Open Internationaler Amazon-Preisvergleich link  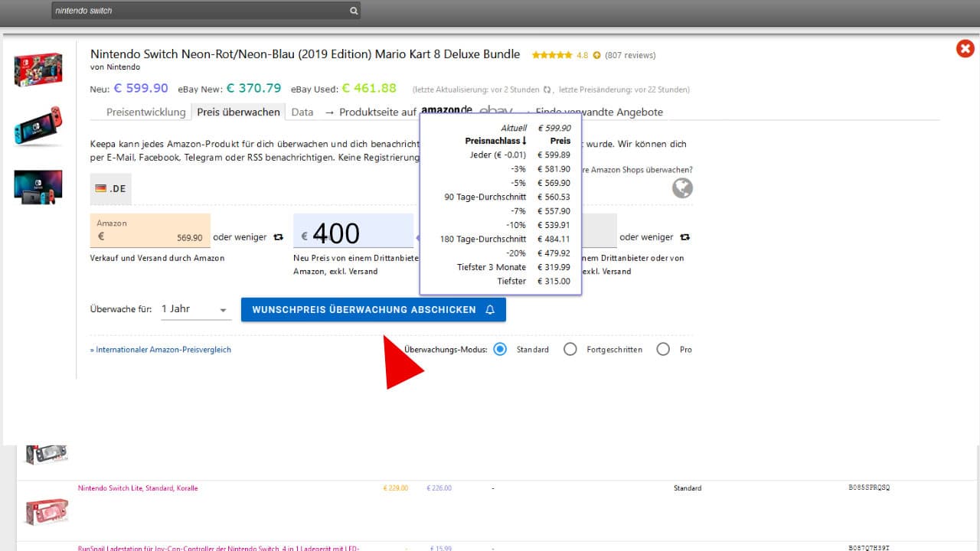pyautogui.click(x=161, y=350)
